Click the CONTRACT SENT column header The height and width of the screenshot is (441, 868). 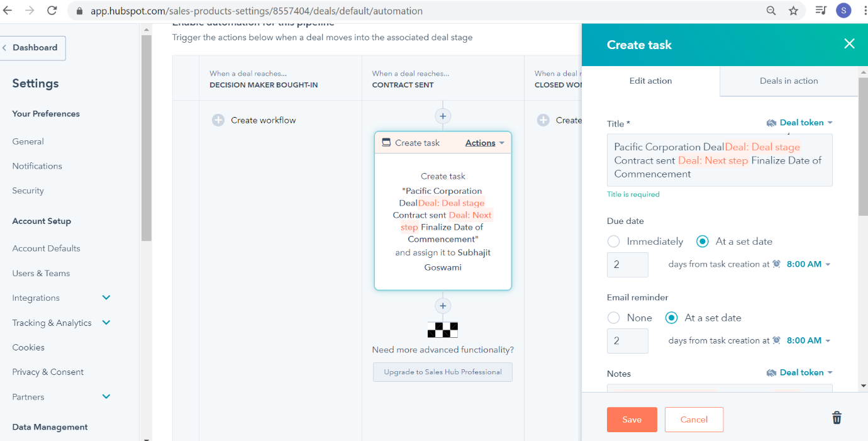click(x=403, y=85)
